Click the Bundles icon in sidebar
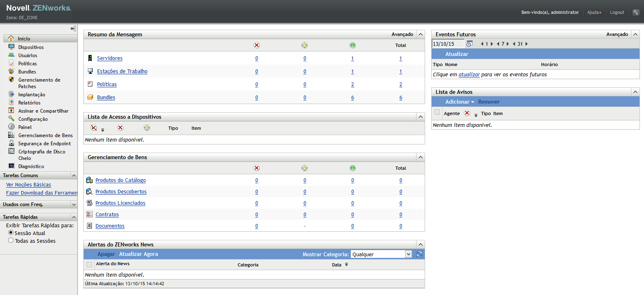Viewport: 644px width, 295px height. click(11, 71)
